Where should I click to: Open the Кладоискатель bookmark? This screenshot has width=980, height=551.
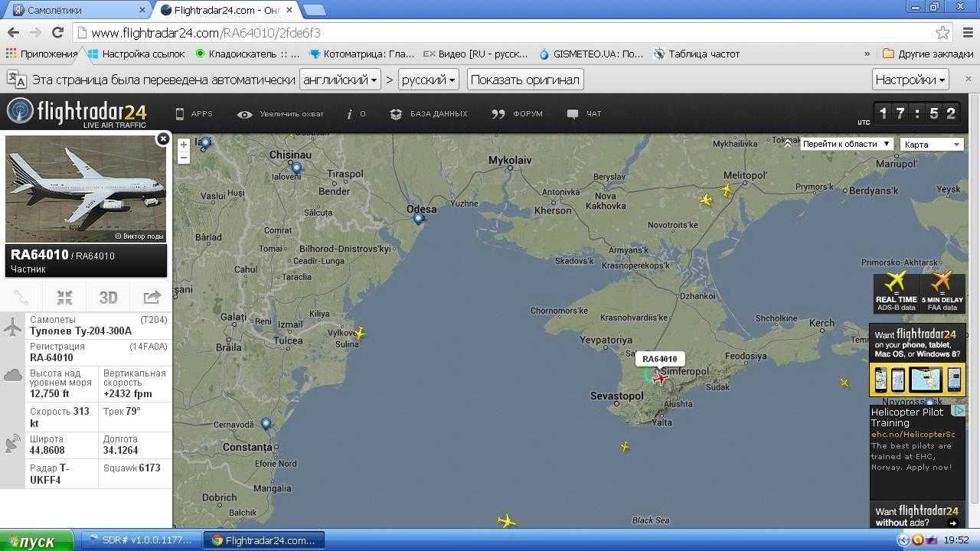248,54
